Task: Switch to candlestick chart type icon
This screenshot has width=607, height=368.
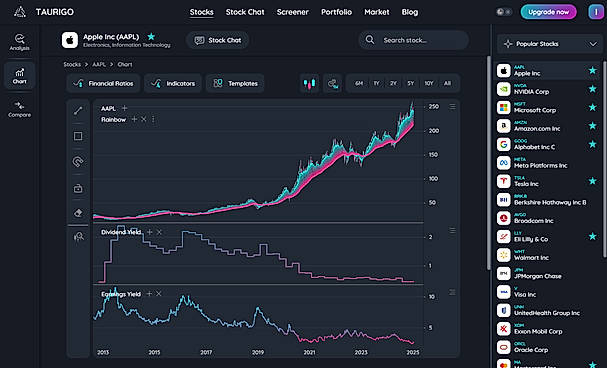Action: point(309,84)
